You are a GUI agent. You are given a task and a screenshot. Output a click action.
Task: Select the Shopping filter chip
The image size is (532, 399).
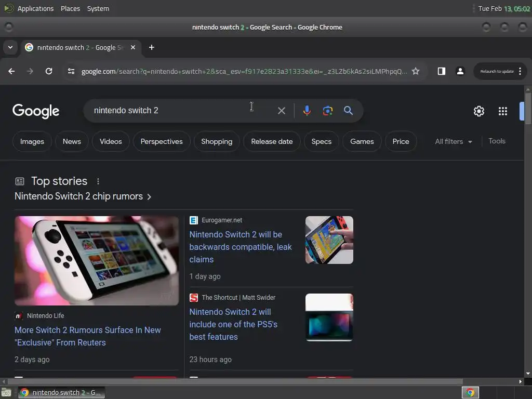217,141
